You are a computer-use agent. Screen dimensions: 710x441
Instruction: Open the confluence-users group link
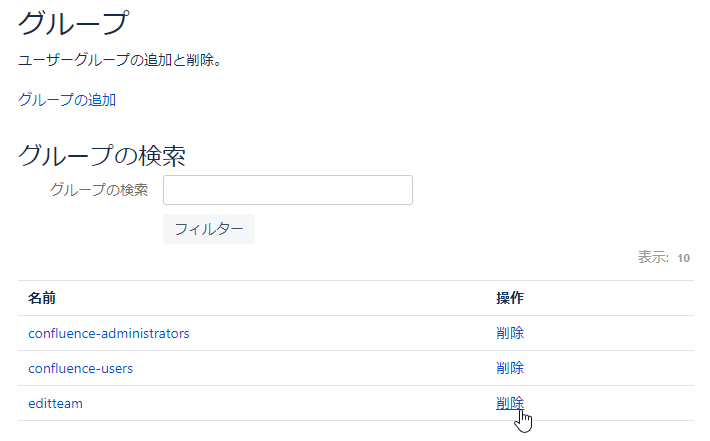click(x=81, y=368)
